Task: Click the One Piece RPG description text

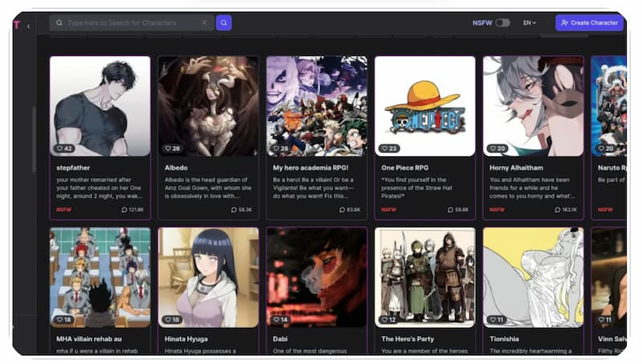Action: click(x=416, y=188)
